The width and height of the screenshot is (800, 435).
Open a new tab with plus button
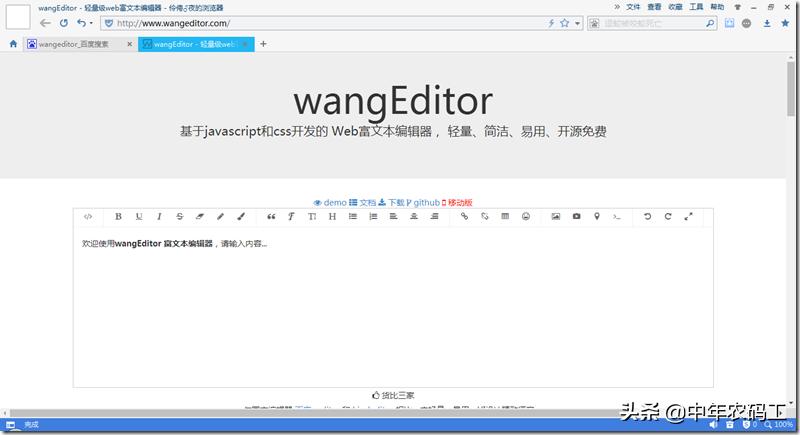click(x=263, y=44)
